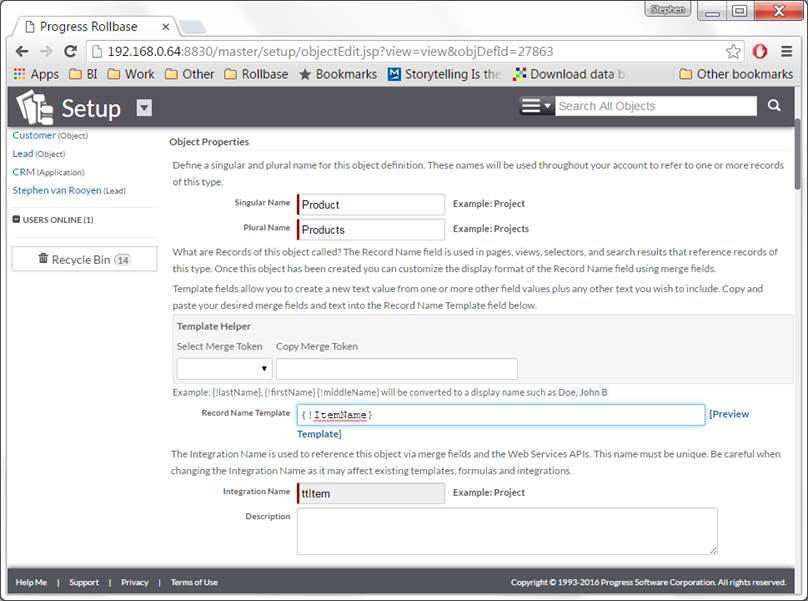The height and width of the screenshot is (601, 808).
Task: Click the Record Name Template field
Action: tap(501, 415)
